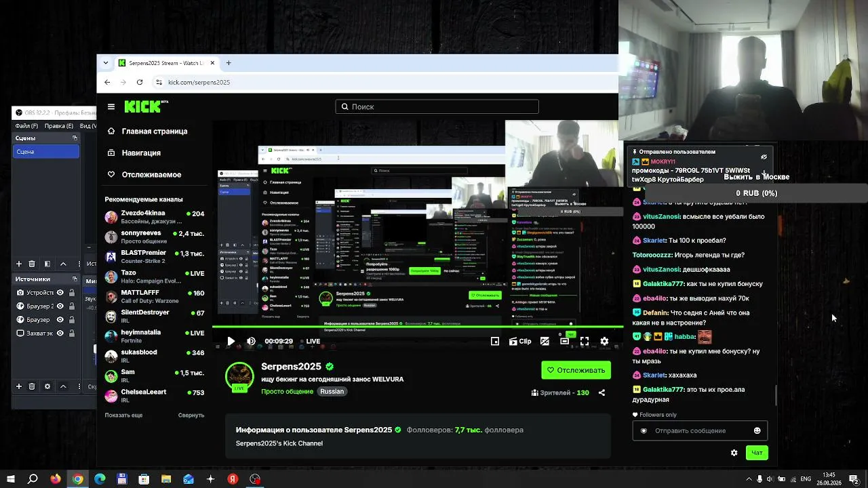Collapse the recommended channels list
Image resolution: width=868 pixels, height=488 pixels.
[x=191, y=415]
